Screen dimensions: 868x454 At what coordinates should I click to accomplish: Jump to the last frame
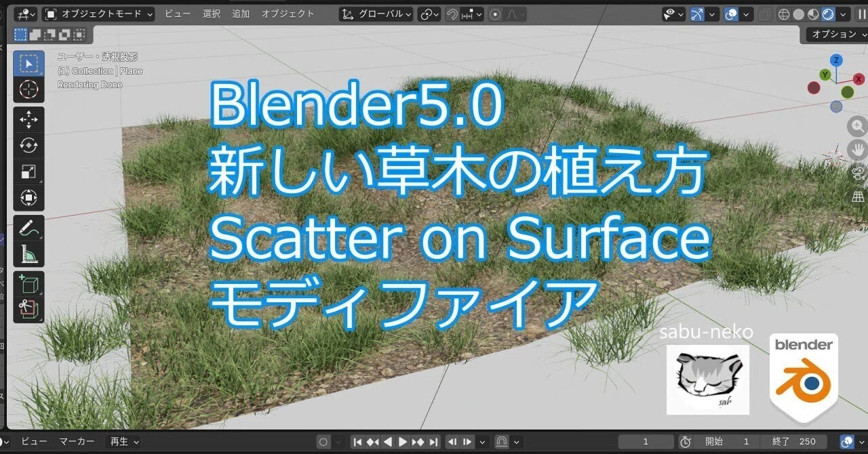click(434, 442)
